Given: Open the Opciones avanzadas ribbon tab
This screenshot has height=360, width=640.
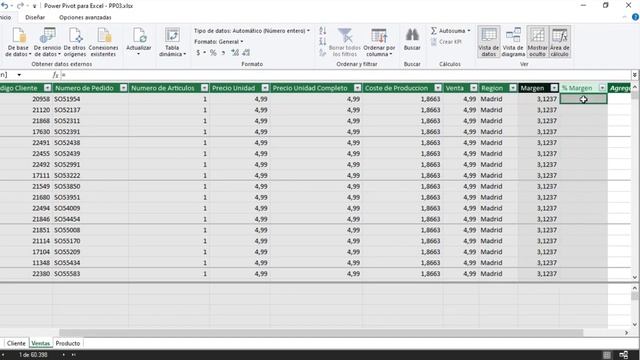Looking at the screenshot, I should click(x=85, y=18).
